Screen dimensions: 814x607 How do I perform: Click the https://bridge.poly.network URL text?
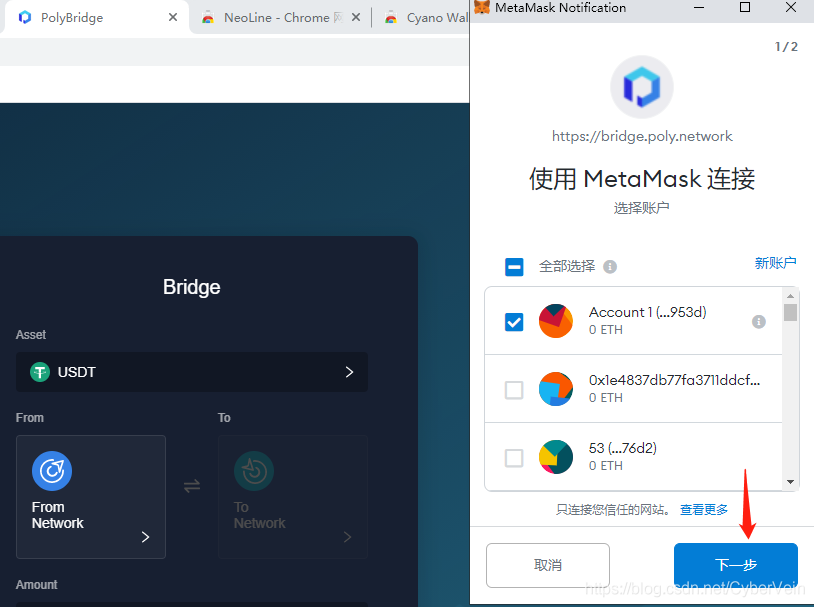pyautogui.click(x=642, y=136)
